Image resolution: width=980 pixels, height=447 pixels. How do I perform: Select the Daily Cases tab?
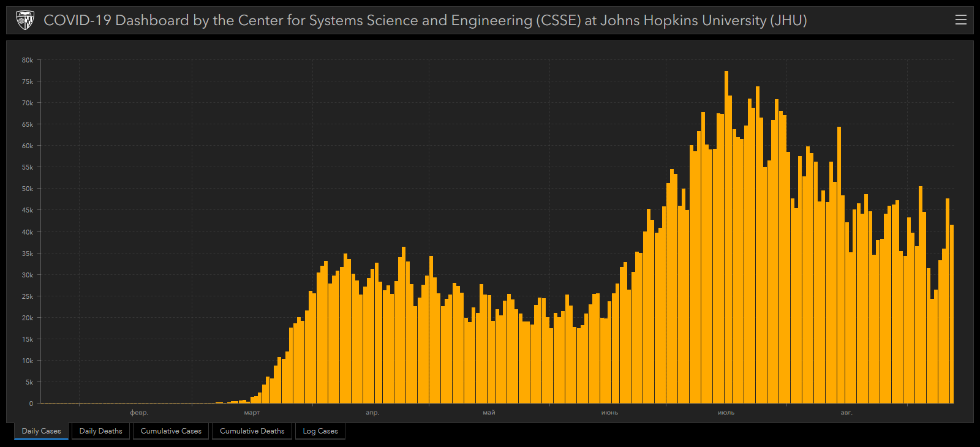coord(42,431)
